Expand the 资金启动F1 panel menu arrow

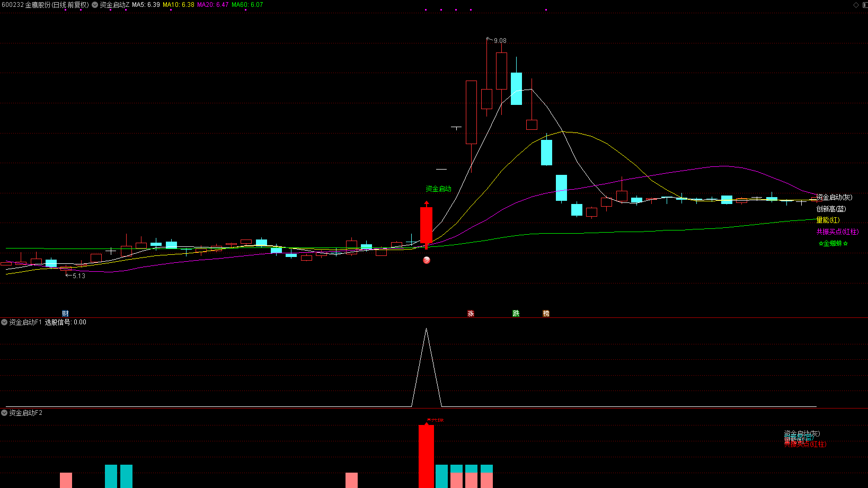[4, 322]
